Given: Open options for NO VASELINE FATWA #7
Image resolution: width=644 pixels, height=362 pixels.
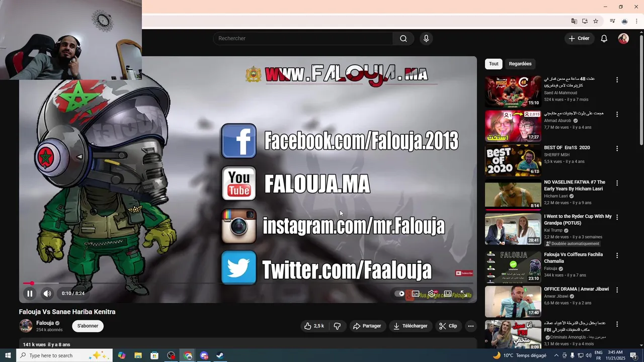Looking at the screenshot, I should [617, 183].
